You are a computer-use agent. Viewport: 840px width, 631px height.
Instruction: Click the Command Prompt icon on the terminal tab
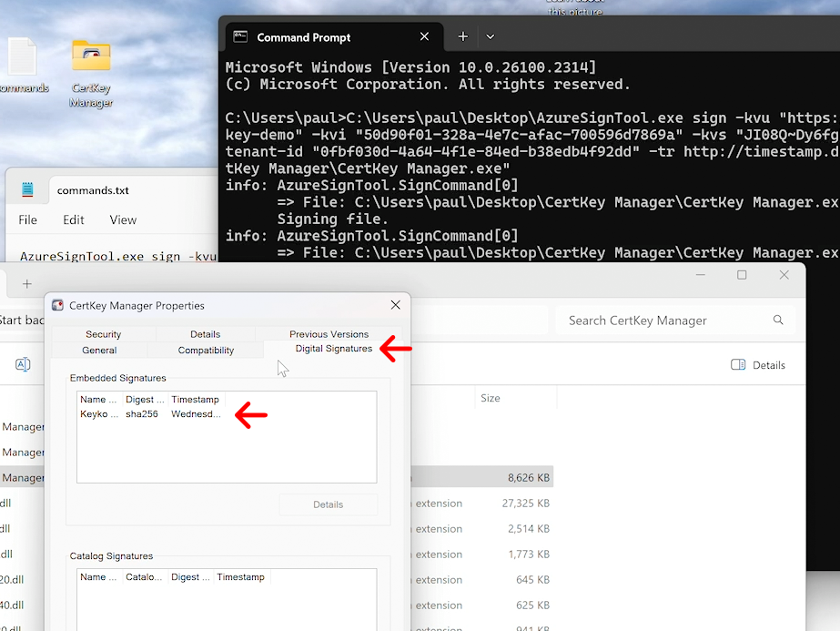pos(240,36)
